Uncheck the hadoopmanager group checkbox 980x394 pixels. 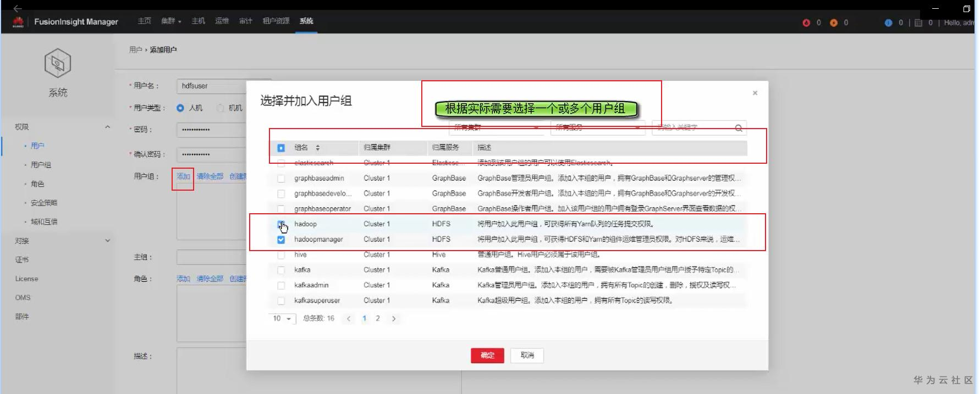281,240
